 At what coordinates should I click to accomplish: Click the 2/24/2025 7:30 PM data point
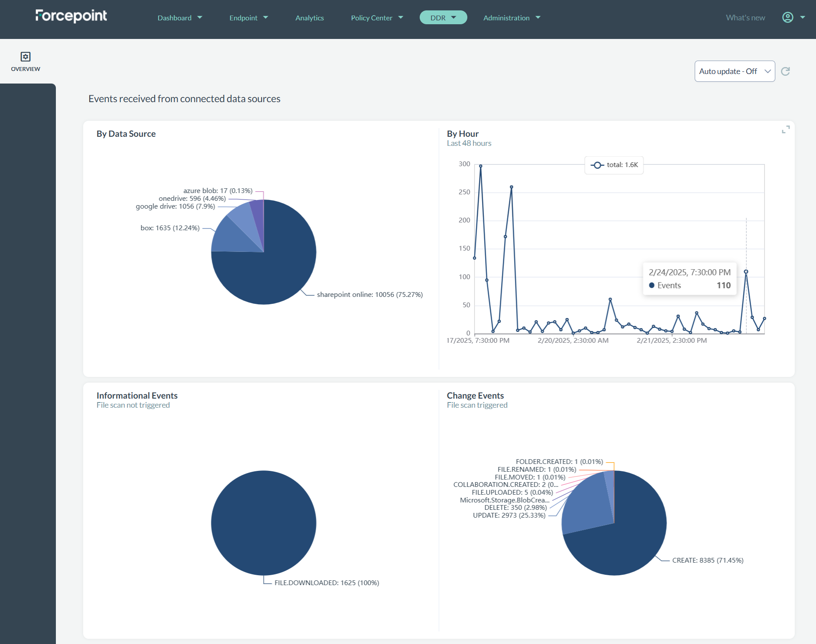click(x=746, y=272)
